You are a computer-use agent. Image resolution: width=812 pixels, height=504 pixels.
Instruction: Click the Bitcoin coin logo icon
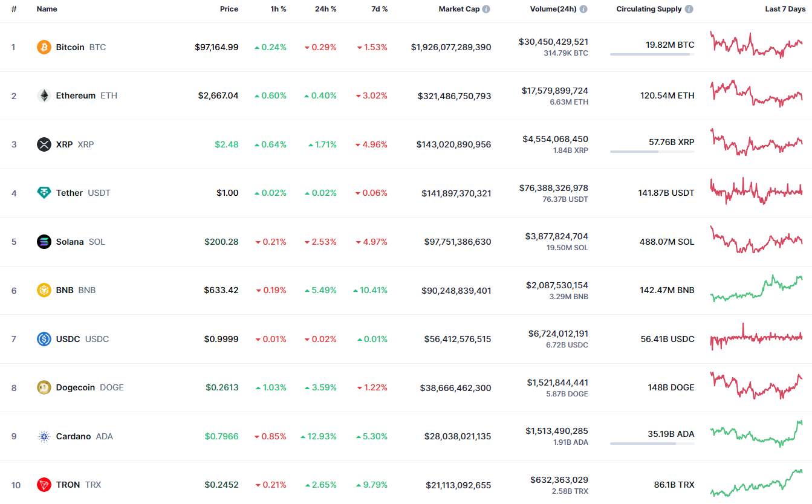tap(44, 47)
